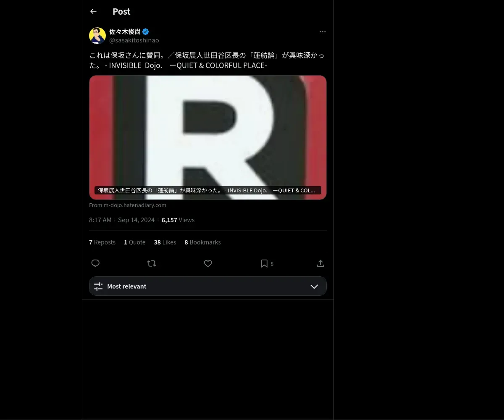Expand the Most relevant chevron dropdown
Image resolution: width=504 pixels, height=420 pixels.
(314, 286)
